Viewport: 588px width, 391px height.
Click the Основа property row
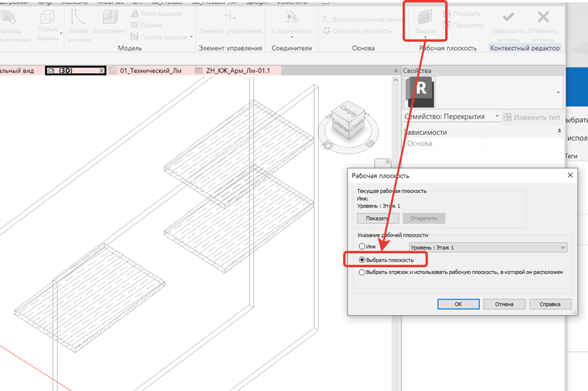tap(482, 143)
